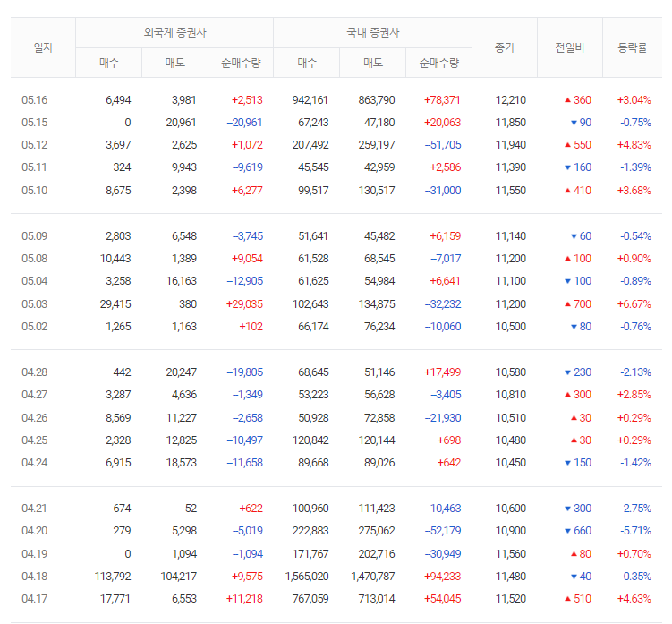The width and height of the screenshot is (672, 624).
Task: Select the 04.24 date cell
Action: 35,462
